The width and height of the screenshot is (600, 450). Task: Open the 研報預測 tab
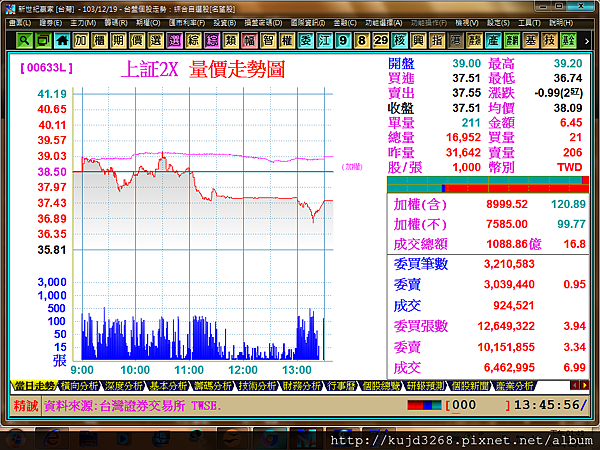[x=425, y=386]
